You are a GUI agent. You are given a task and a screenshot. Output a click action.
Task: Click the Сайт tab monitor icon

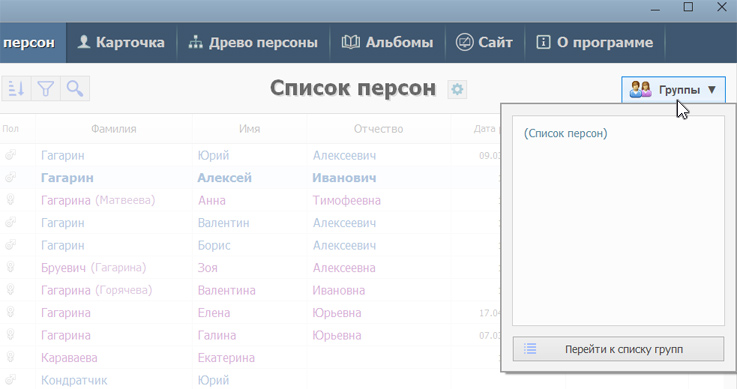(464, 42)
